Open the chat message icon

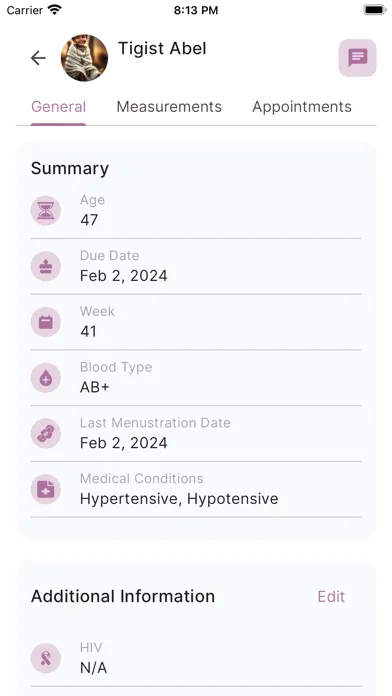[357, 58]
